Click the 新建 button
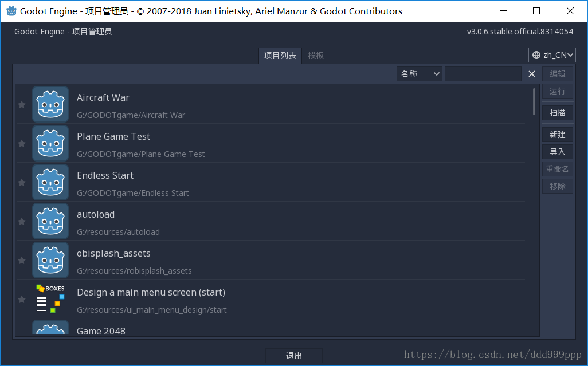588x366 pixels. pos(558,135)
